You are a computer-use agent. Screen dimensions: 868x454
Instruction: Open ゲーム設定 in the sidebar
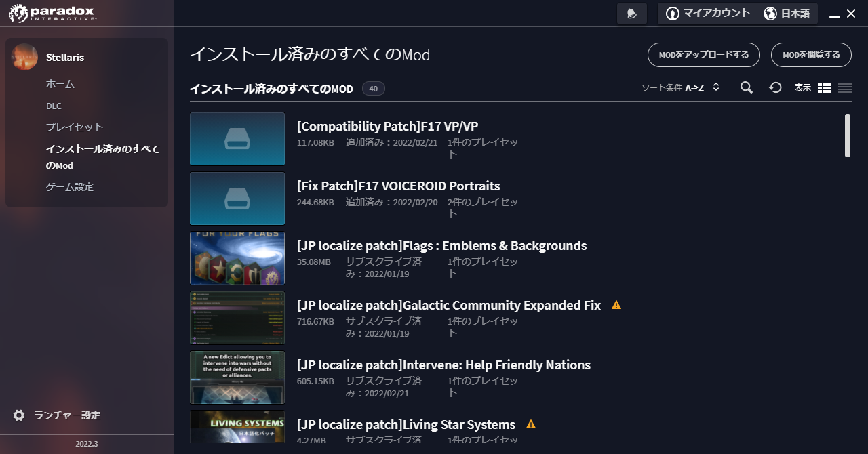pyautogui.click(x=69, y=186)
